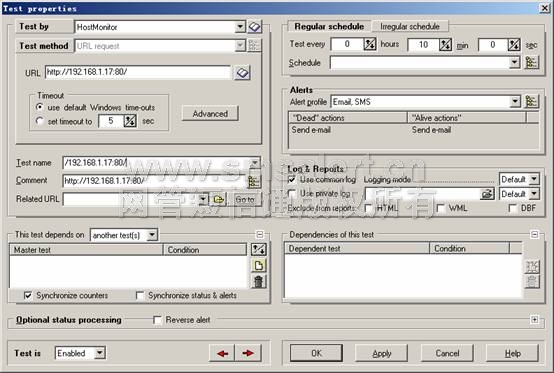
Task: Click the seconds spinner in Test every
Action: [x=514, y=45]
